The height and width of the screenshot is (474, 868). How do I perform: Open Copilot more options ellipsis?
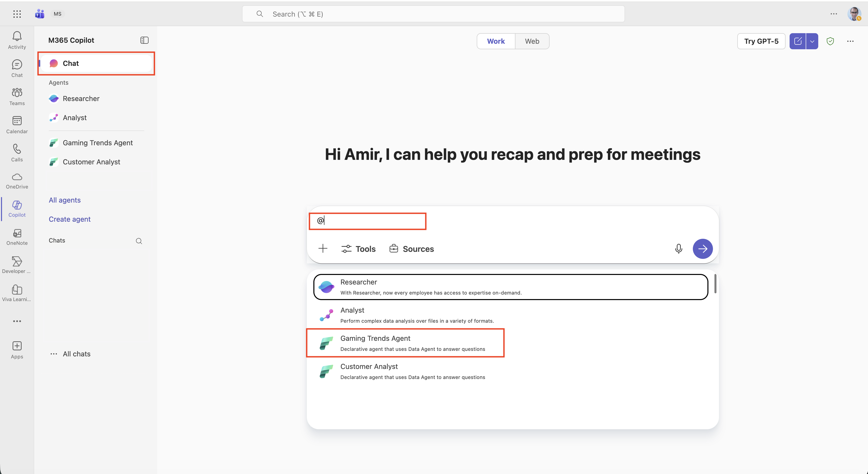click(850, 41)
